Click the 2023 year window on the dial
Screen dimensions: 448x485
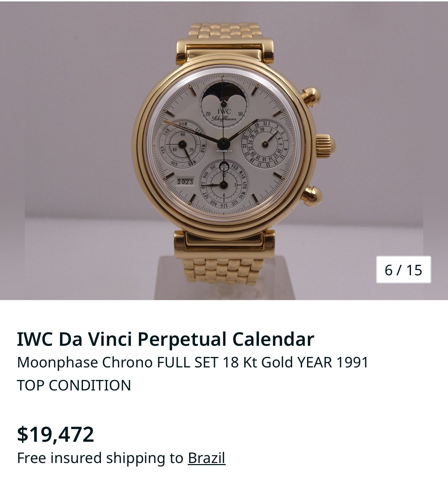(185, 181)
